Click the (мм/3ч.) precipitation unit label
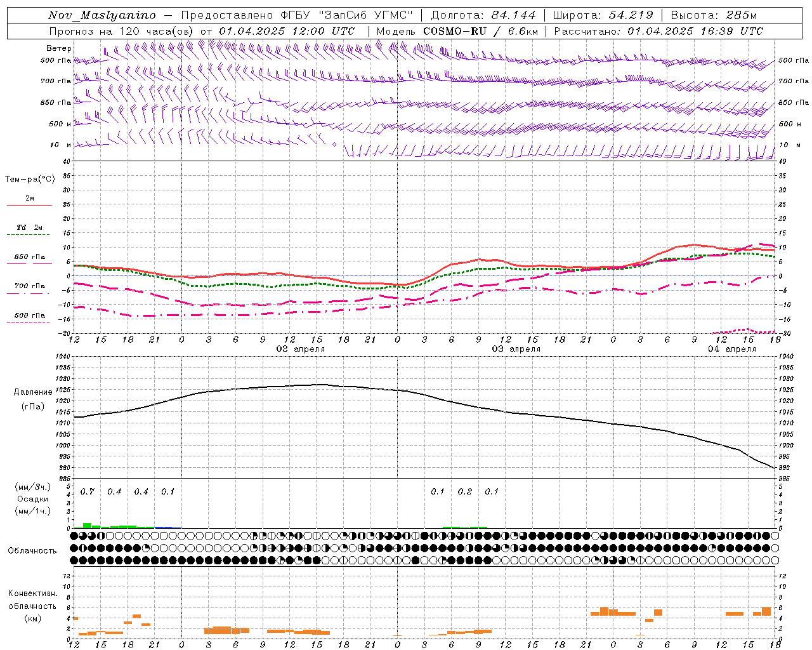Image resolution: width=812 pixels, height=650 pixels. tap(32, 487)
